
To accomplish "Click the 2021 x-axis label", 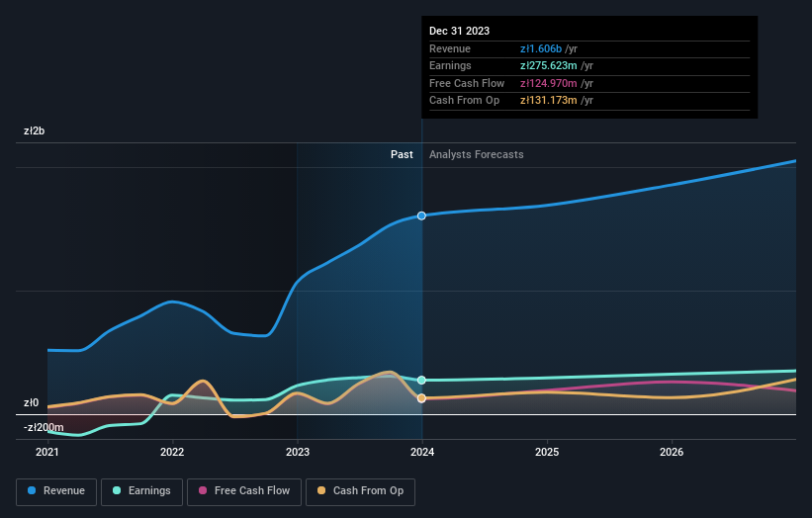I will [47, 452].
